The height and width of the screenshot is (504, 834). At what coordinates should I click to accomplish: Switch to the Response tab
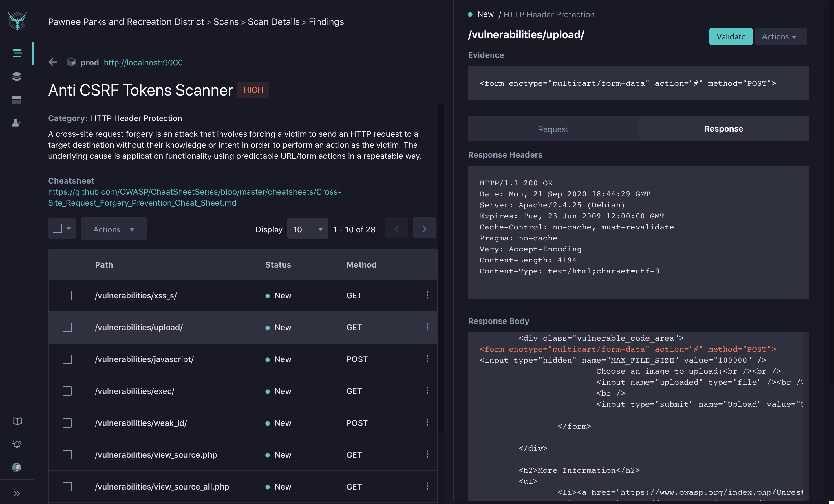(723, 129)
